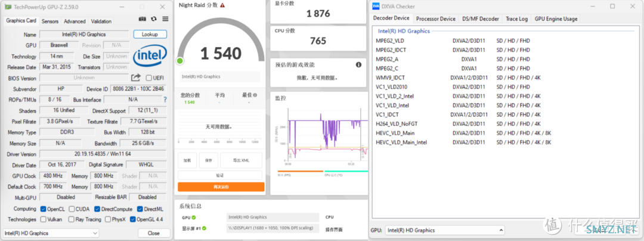Switch to the Graphics Card tab

tap(21, 20)
